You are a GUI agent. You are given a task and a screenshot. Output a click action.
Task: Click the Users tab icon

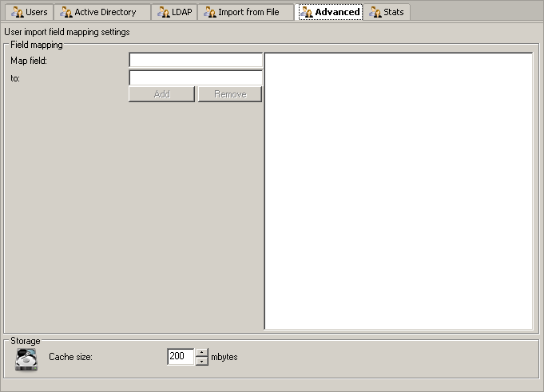click(18, 12)
